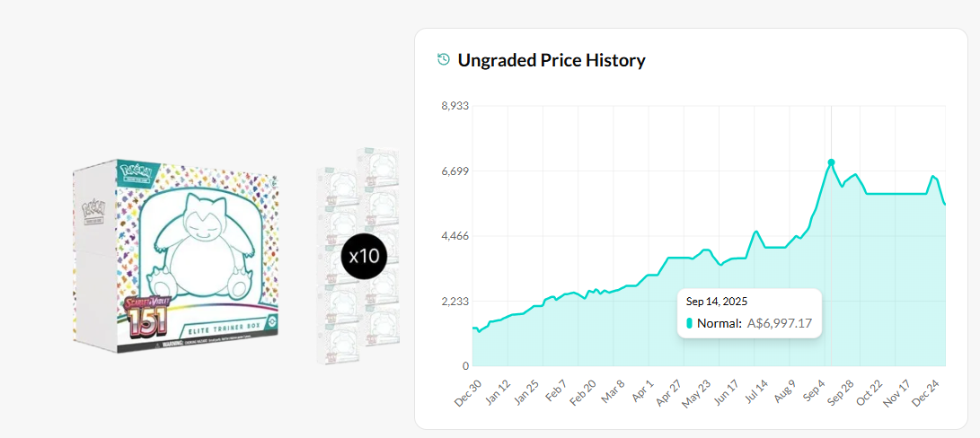Click the black x10 quantity badge
The image size is (980, 438).
tap(364, 256)
